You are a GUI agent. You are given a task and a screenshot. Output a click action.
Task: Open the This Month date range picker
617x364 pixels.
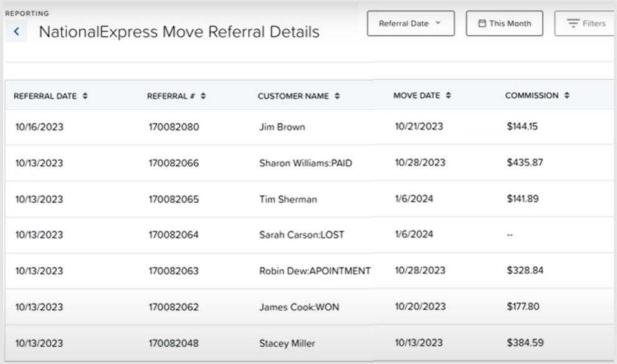click(504, 23)
